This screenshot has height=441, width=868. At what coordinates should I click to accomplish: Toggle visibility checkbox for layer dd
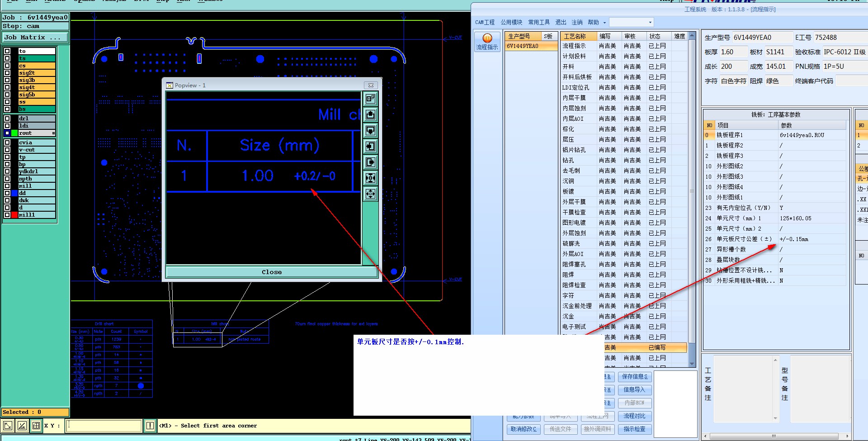pyautogui.click(x=7, y=193)
